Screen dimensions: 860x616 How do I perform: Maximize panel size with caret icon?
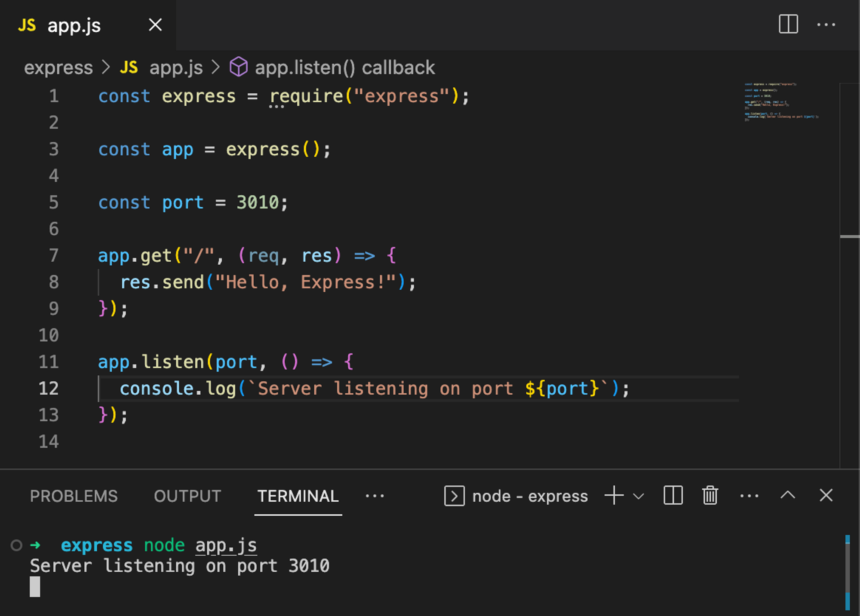(x=788, y=495)
